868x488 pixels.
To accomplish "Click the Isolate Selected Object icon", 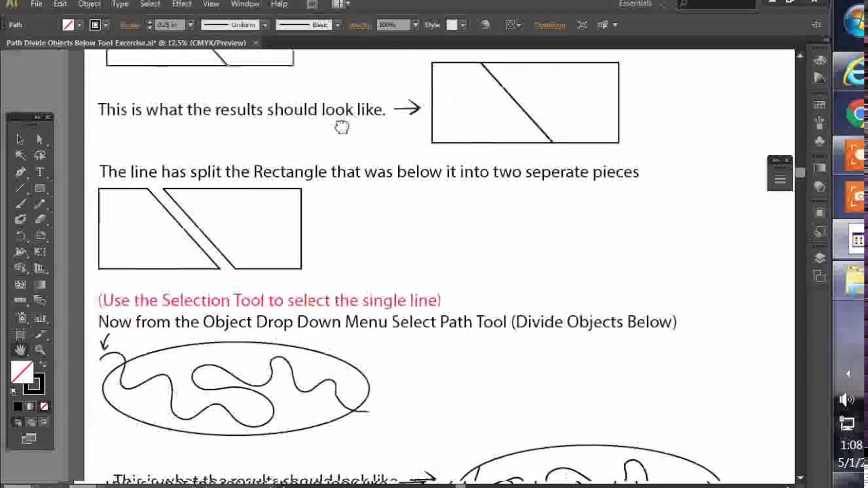I will (582, 25).
